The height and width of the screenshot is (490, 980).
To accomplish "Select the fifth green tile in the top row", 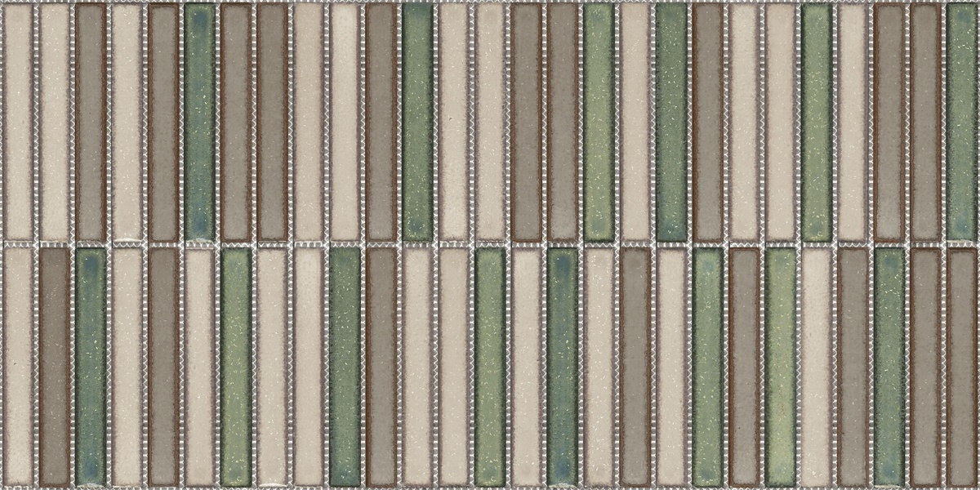I will tap(817, 122).
